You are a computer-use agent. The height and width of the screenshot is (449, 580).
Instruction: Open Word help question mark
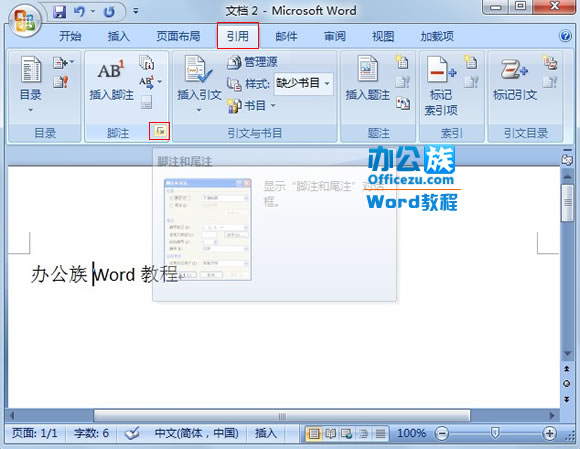click(x=565, y=36)
